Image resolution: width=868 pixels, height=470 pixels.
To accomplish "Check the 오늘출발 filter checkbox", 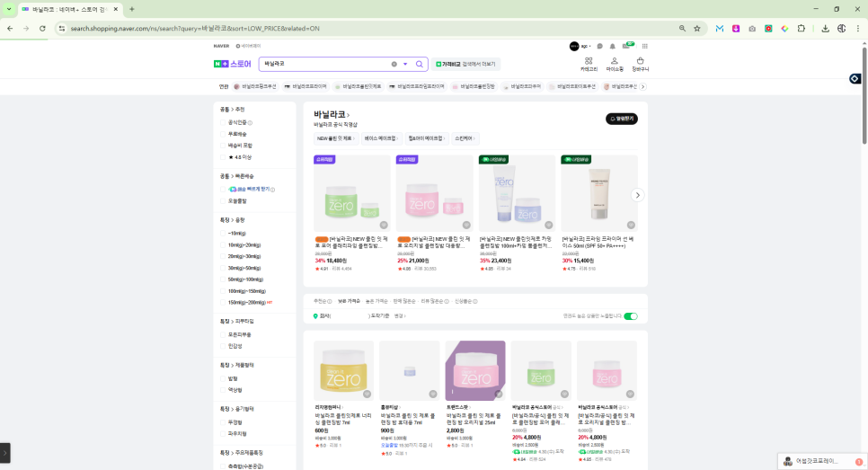I will [223, 201].
